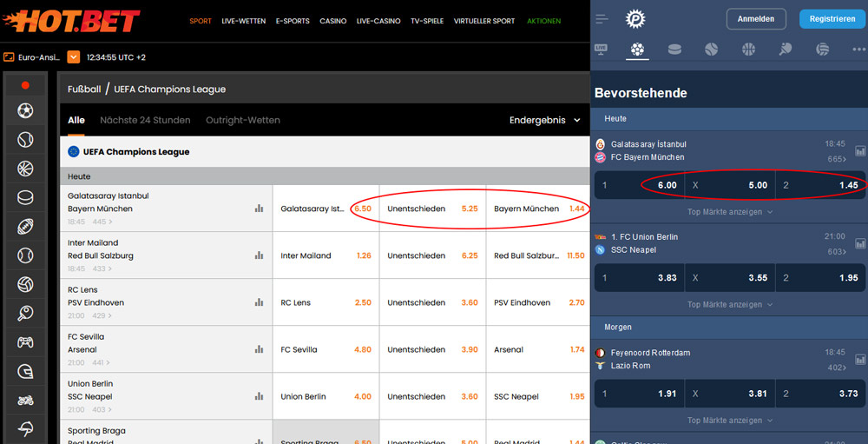Click the sun-shaped P logo in blue panel
The height and width of the screenshot is (444, 868).
pos(635,19)
